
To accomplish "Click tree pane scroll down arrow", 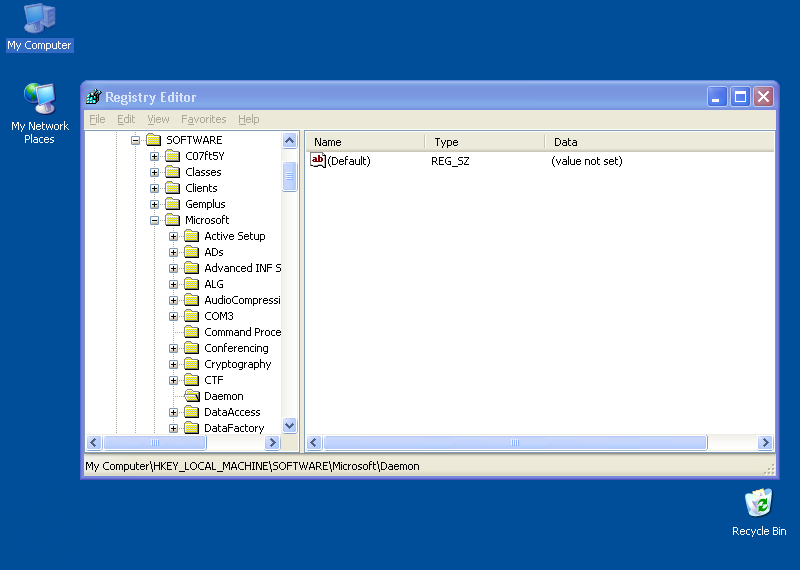I will click(289, 425).
